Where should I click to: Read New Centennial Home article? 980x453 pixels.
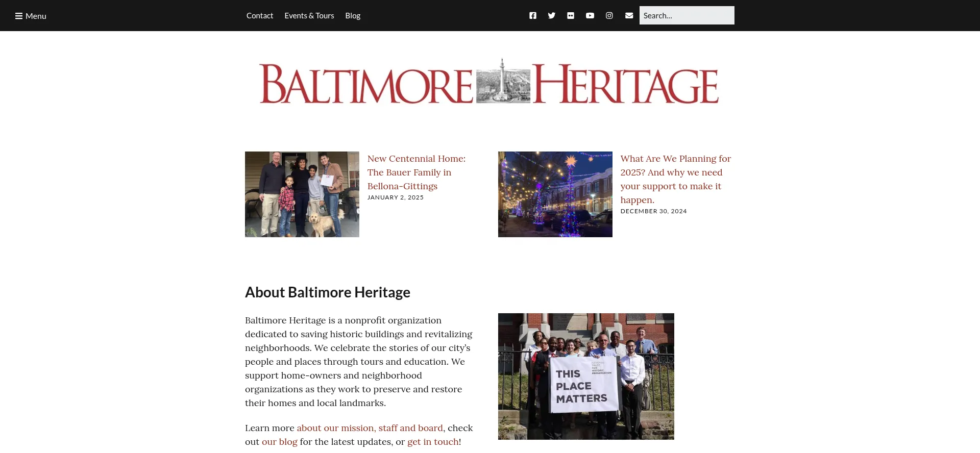[416, 172]
